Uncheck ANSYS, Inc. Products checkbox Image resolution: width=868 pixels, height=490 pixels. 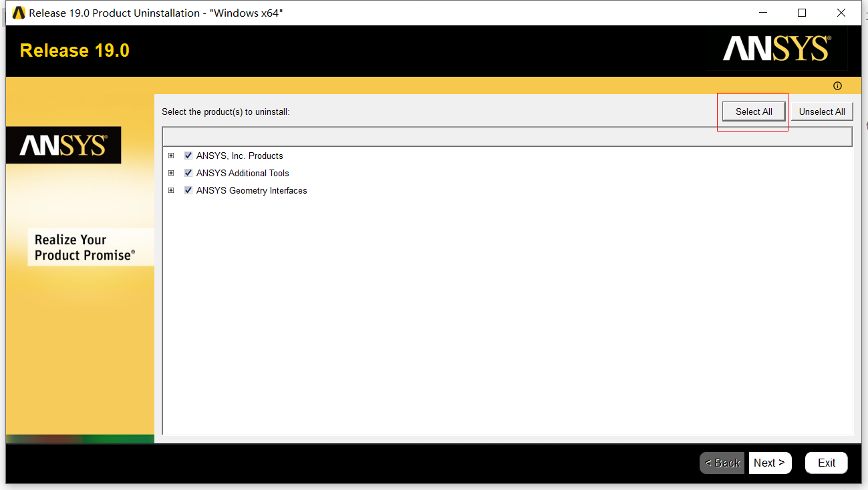tap(188, 156)
